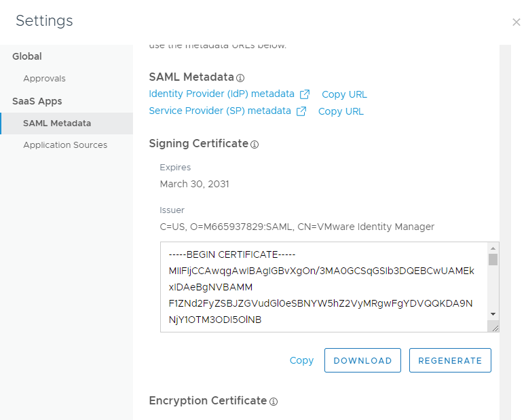The width and height of the screenshot is (526, 420).
Task: Click info icon beside Encryption Certificate heading
Action: 274,402
